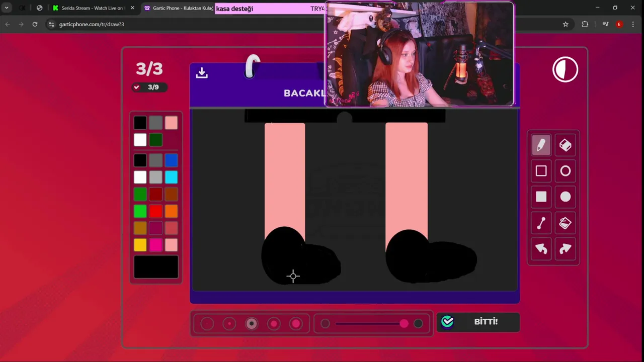Pick the yellow color swatch
The image size is (644, 362).
point(140,245)
